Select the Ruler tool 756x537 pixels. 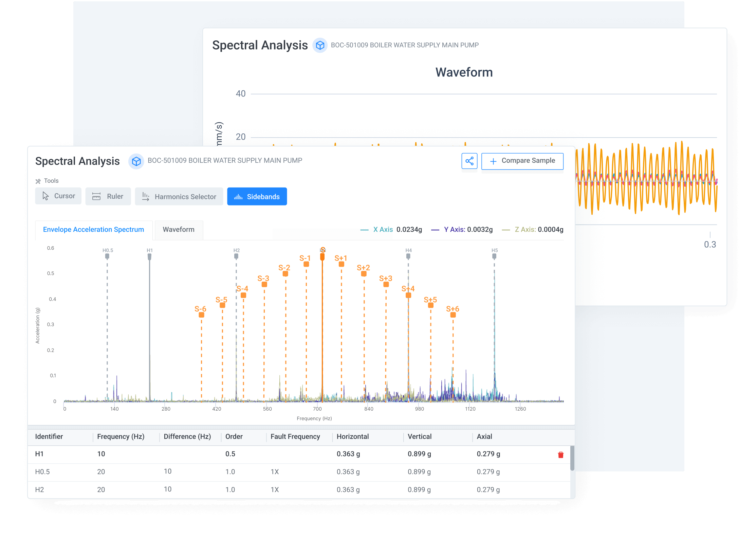tap(108, 196)
